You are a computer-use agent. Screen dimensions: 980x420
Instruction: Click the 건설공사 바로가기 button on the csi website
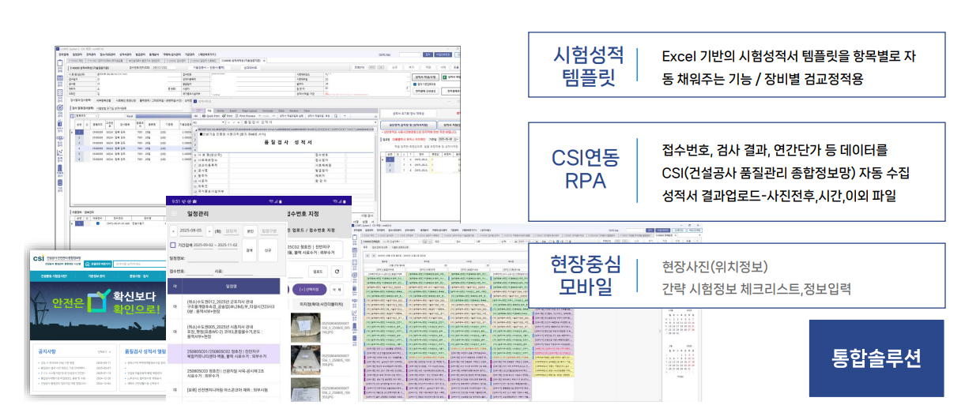97,264
